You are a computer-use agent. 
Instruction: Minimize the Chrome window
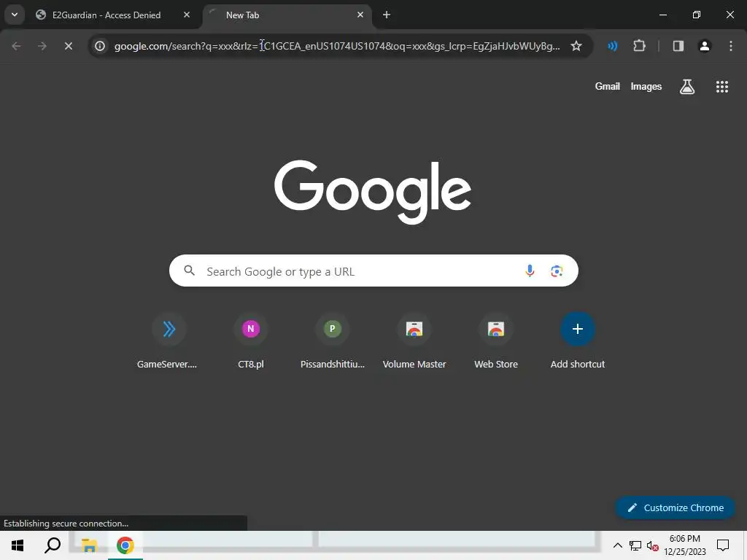pyautogui.click(x=662, y=15)
